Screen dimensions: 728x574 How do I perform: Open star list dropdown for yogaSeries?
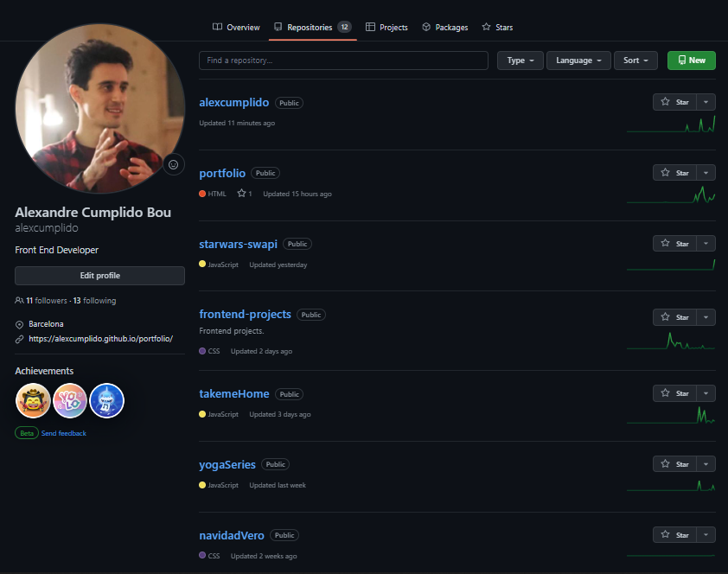tap(706, 464)
